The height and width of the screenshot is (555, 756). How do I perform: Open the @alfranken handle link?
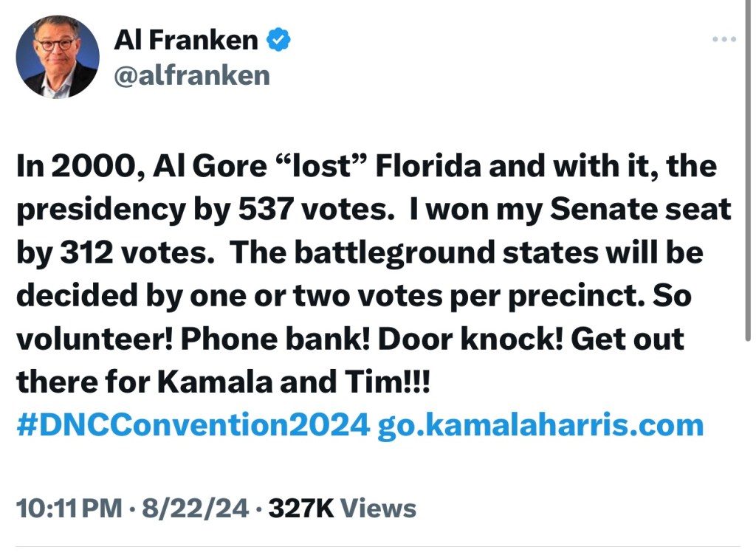(x=192, y=75)
